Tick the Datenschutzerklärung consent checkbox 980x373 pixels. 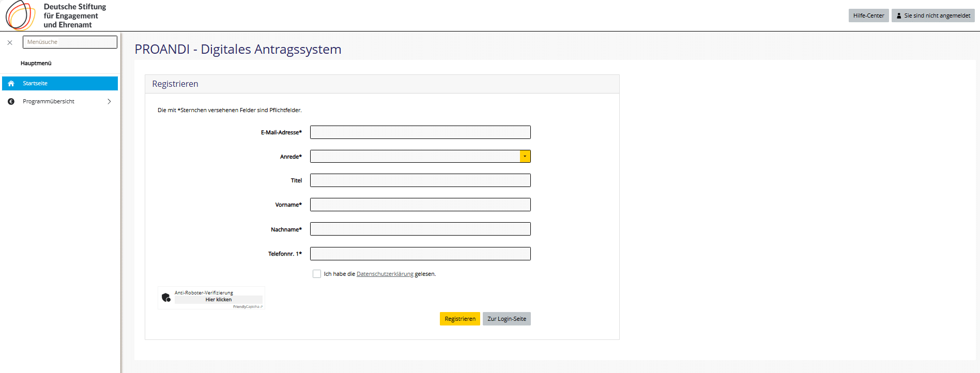click(317, 274)
